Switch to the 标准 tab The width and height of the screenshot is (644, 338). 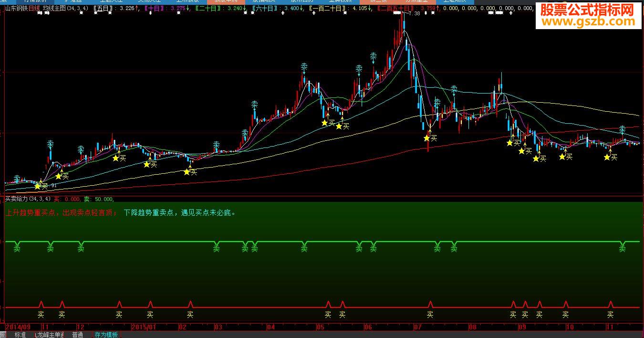[21, 335]
